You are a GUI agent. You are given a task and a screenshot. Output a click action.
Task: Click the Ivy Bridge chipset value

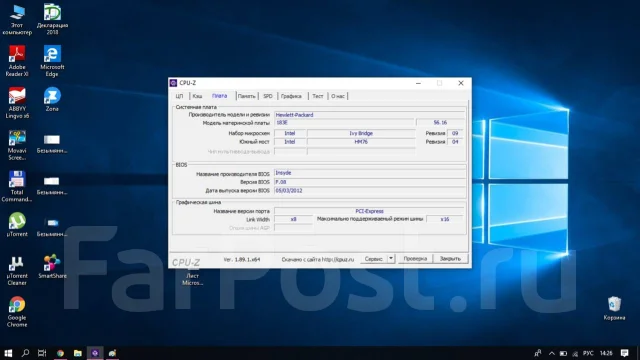tap(361, 133)
